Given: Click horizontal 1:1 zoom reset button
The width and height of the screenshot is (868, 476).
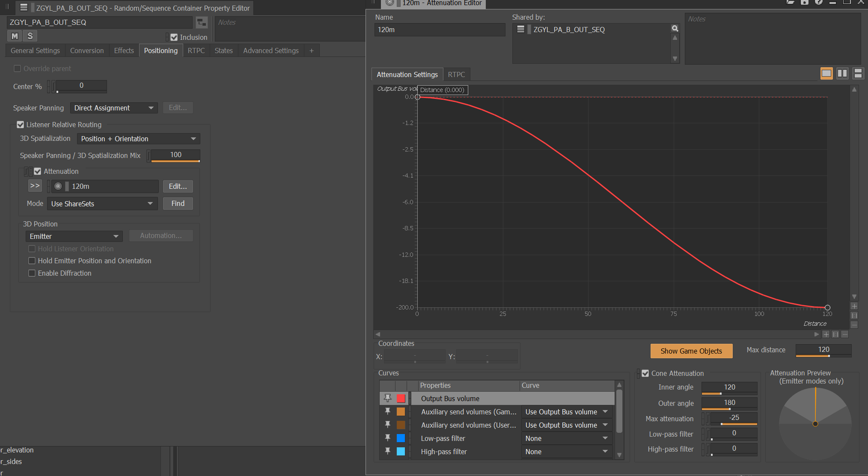Looking at the screenshot, I should 835,334.
